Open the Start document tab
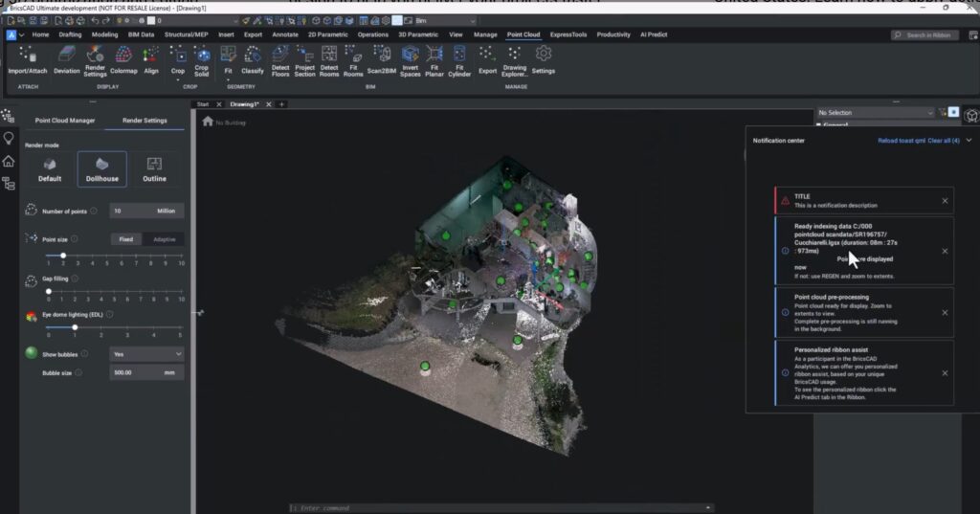The image size is (980, 514). 203,104
